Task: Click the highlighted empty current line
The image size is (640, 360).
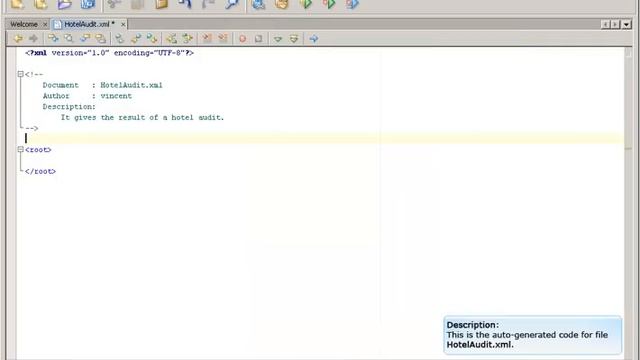Action: tap(320, 139)
